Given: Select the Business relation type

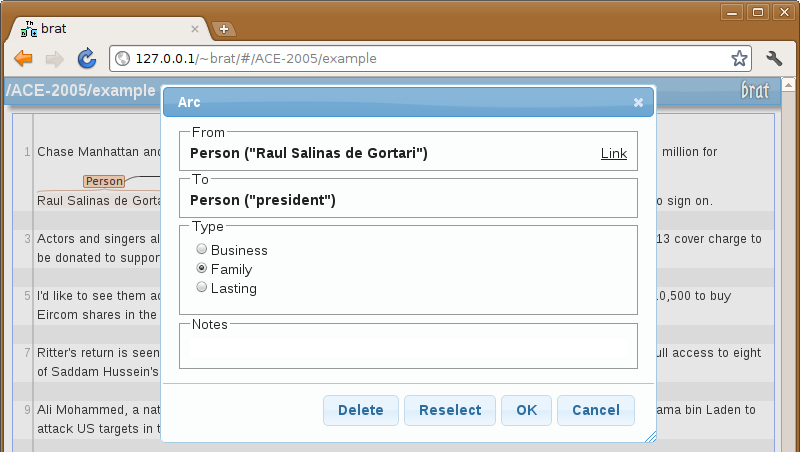Looking at the screenshot, I should tap(202, 249).
